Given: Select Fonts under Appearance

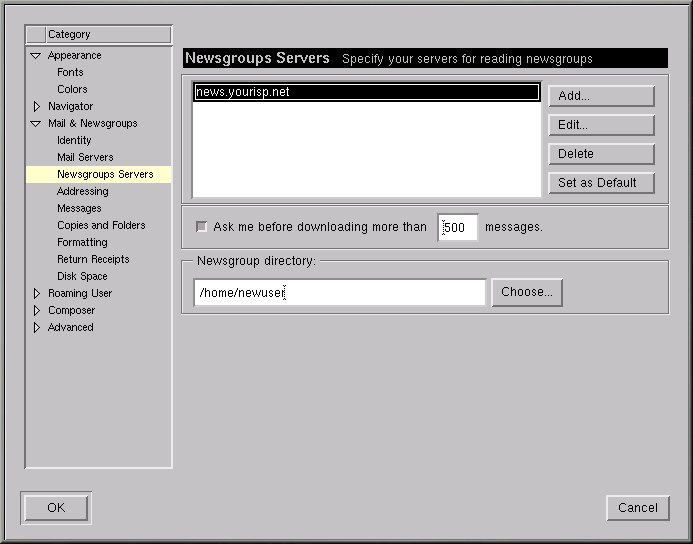Looking at the screenshot, I should pos(70,73).
